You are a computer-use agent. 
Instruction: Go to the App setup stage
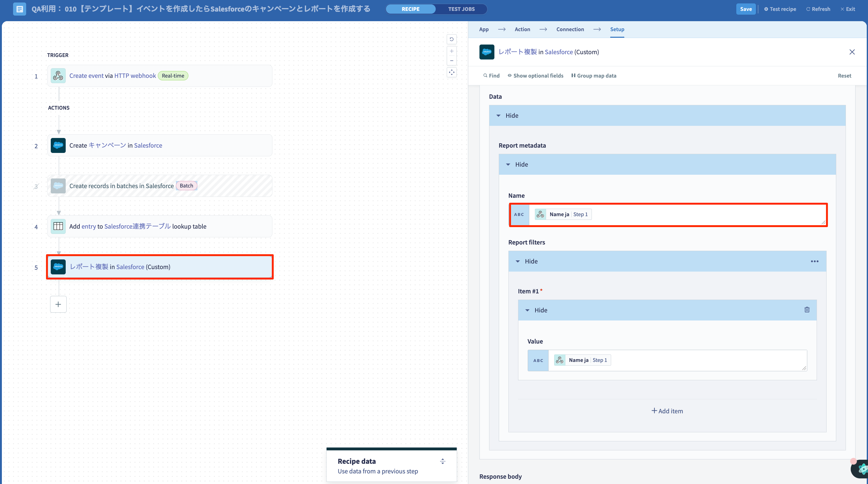[x=484, y=29]
